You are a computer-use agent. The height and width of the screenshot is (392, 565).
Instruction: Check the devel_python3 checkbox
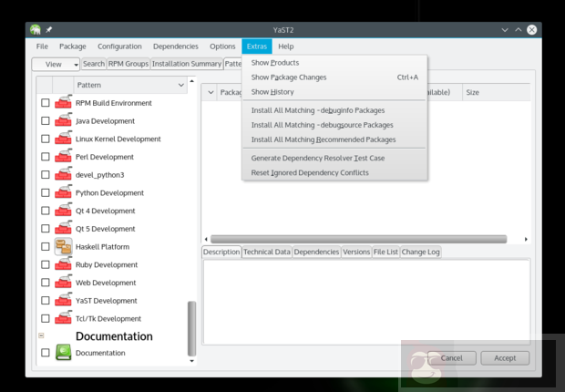click(x=45, y=175)
